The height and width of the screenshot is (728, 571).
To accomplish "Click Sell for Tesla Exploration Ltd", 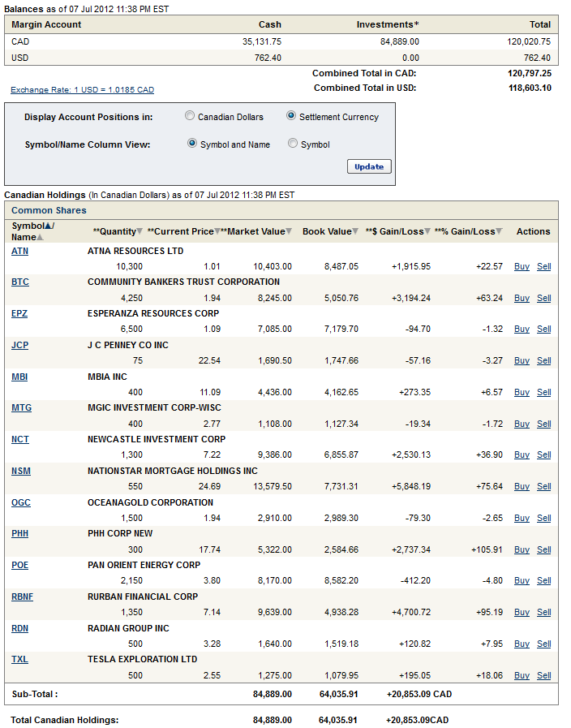I will 543,676.
